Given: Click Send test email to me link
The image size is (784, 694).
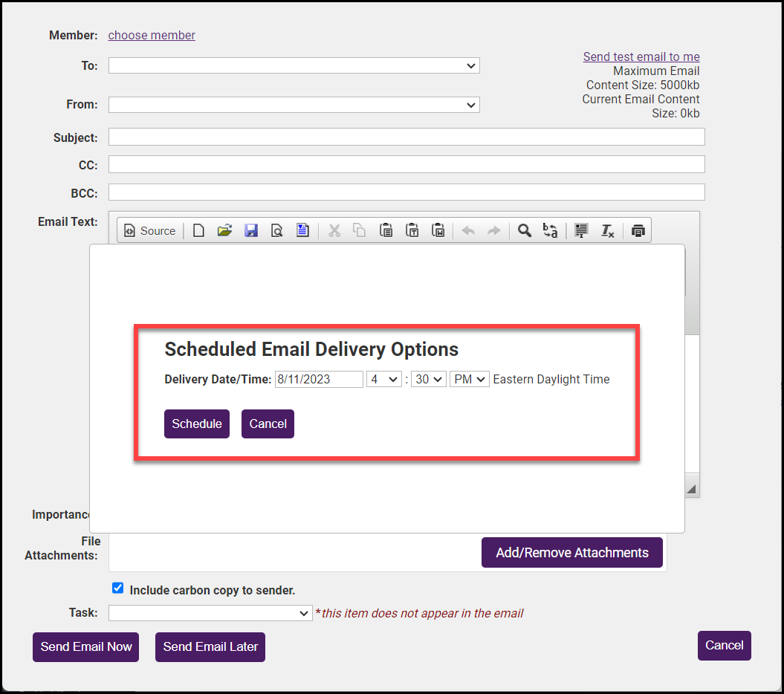Looking at the screenshot, I should click(641, 56).
